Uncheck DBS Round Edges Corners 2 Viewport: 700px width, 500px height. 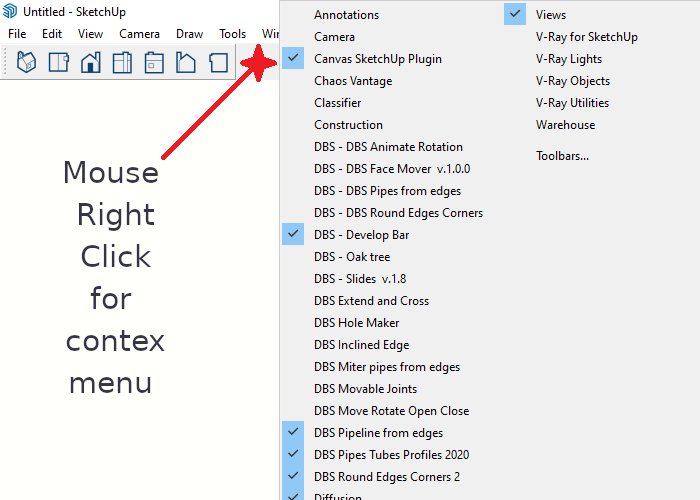[388, 477]
